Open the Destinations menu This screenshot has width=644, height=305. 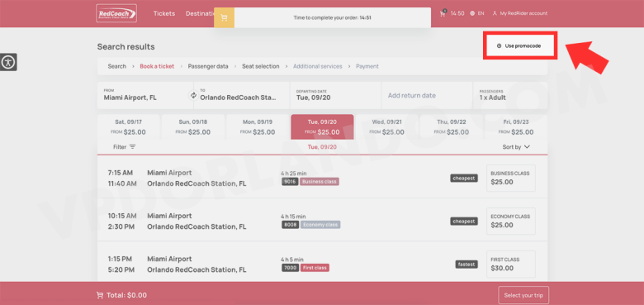pyautogui.click(x=200, y=13)
